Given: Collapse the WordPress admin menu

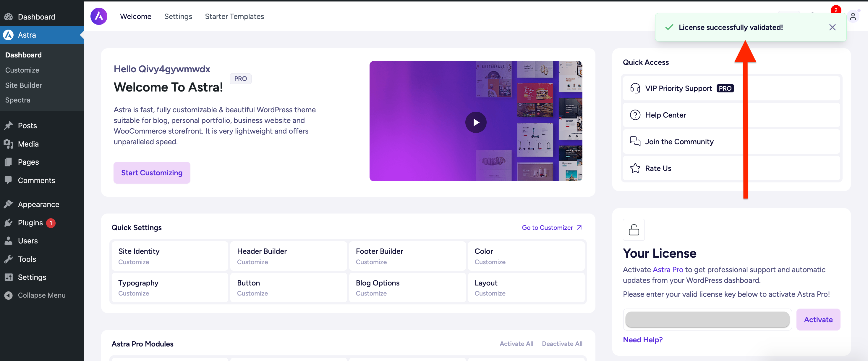Looking at the screenshot, I should 41,295.
